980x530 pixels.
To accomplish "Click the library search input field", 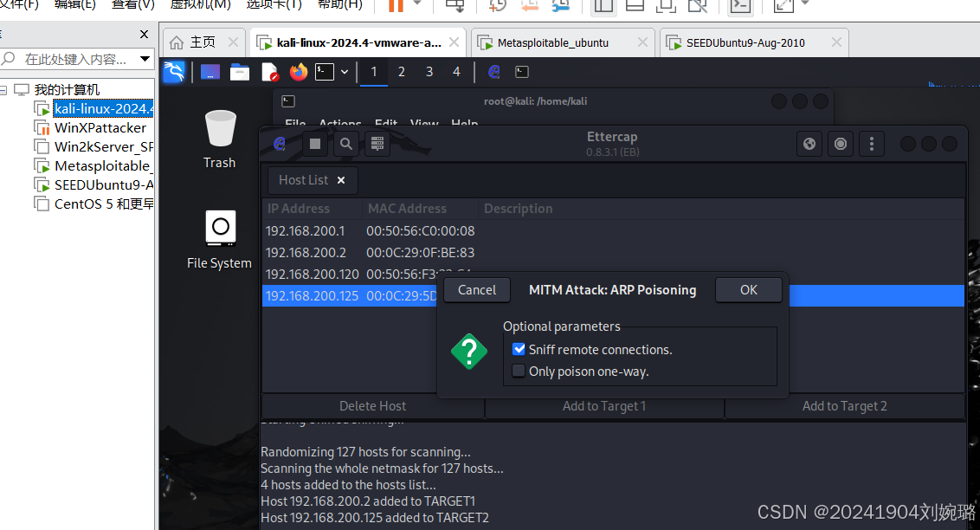I will (76, 59).
